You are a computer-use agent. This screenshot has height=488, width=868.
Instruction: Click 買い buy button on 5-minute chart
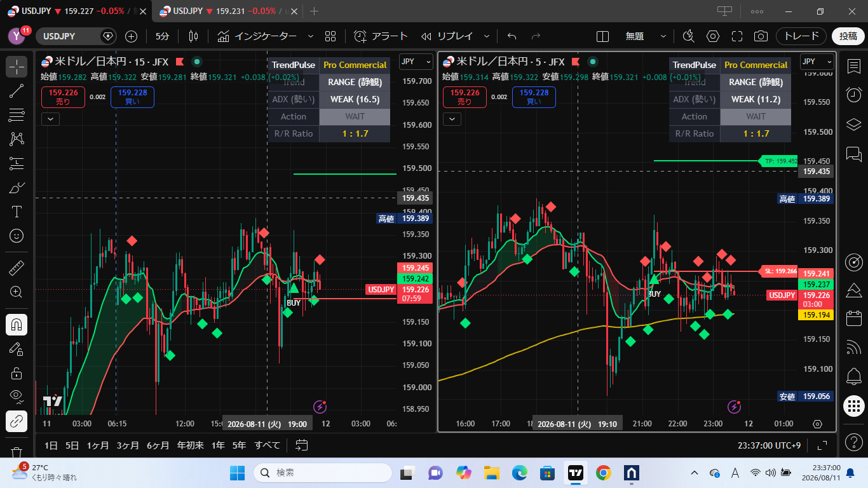(534, 97)
